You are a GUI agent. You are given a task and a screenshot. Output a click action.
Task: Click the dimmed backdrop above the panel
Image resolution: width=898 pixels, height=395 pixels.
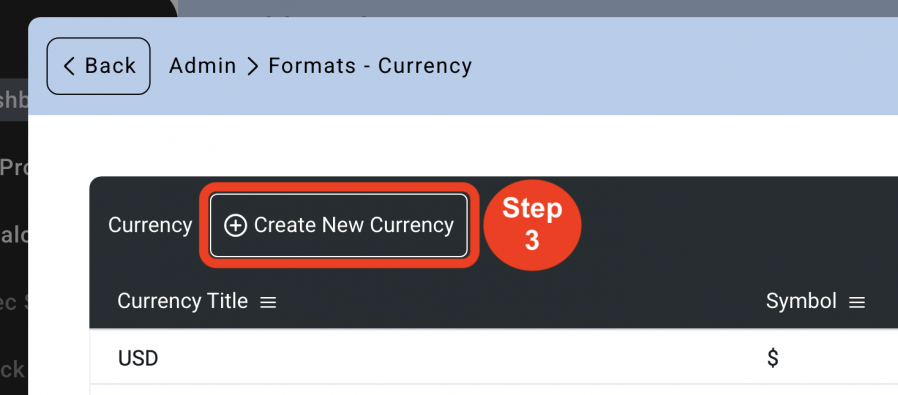[538, 8]
